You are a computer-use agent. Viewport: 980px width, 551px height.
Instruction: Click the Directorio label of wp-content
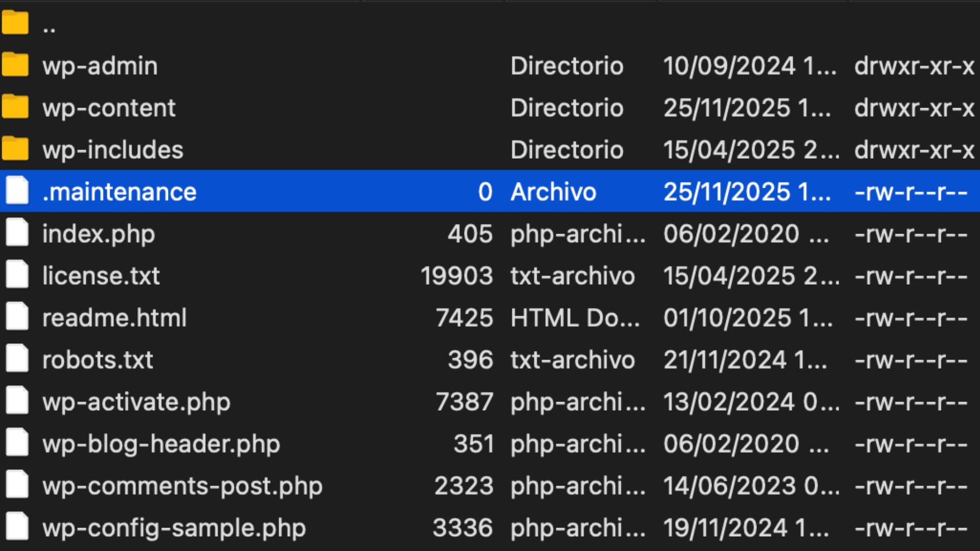point(568,107)
